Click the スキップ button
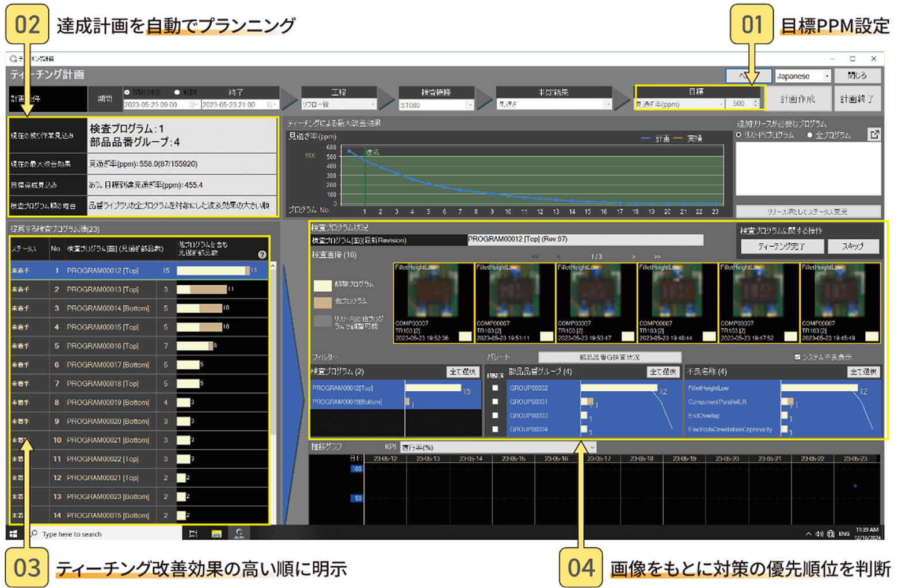921x588 pixels. coord(853,246)
